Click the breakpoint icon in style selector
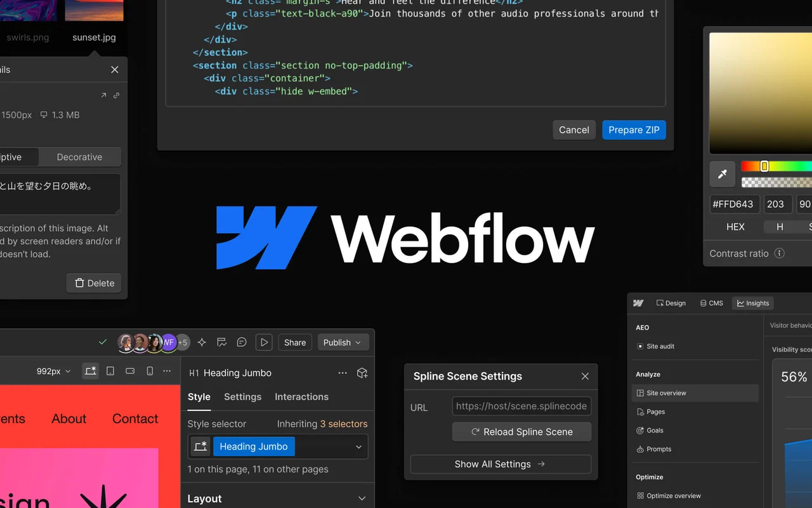The image size is (812, 508). coord(200,446)
